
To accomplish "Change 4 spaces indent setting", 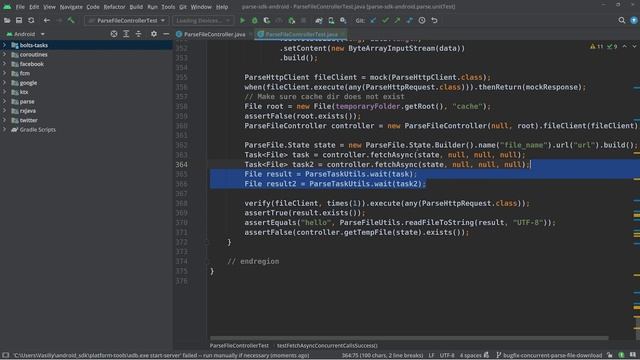I will (x=471, y=356).
